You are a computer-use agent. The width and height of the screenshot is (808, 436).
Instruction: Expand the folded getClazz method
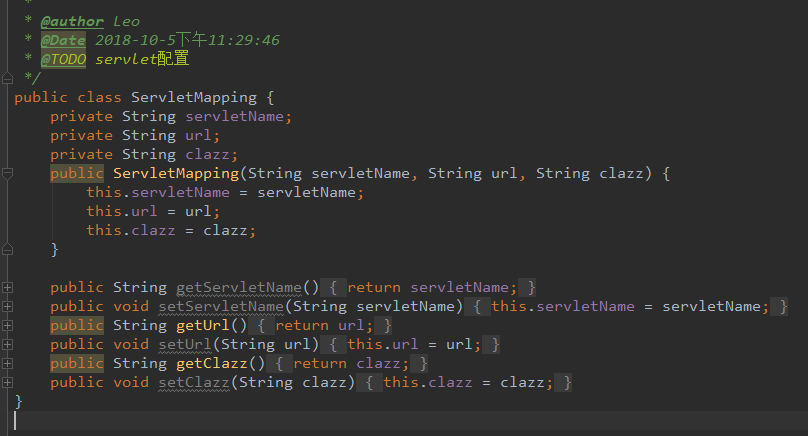pos(7,363)
